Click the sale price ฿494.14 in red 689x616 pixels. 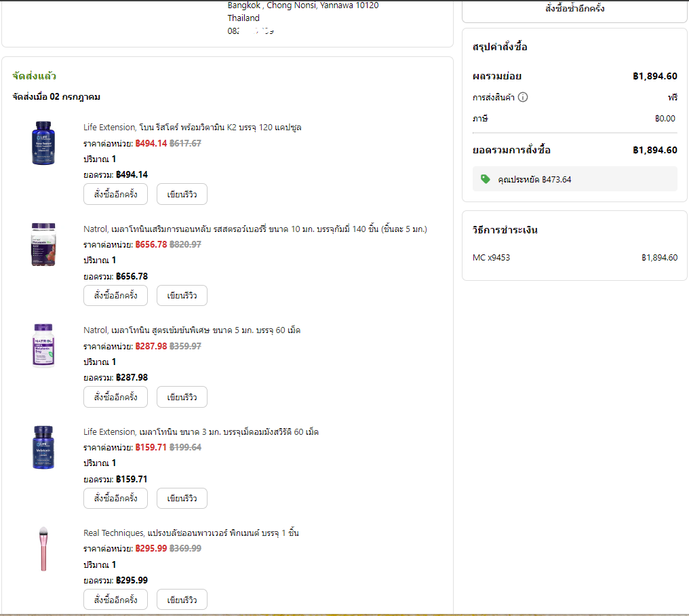point(151,143)
